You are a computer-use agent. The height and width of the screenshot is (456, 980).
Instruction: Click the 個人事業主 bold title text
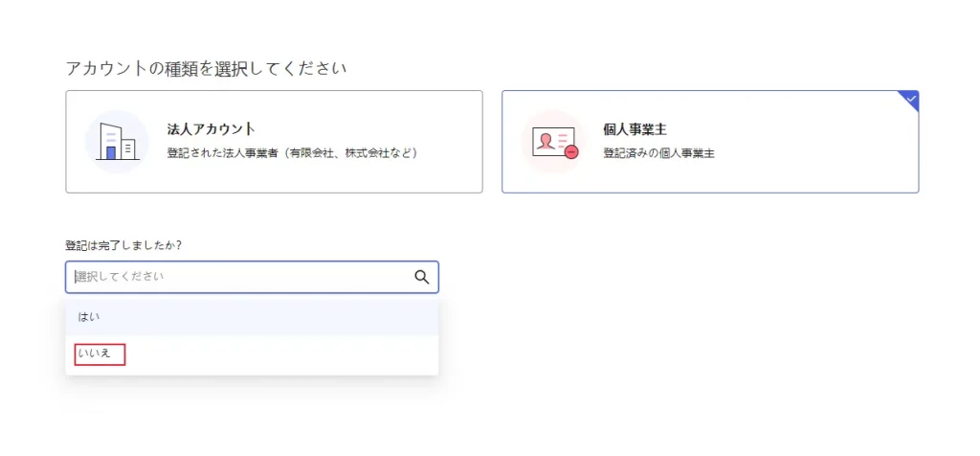(635, 129)
